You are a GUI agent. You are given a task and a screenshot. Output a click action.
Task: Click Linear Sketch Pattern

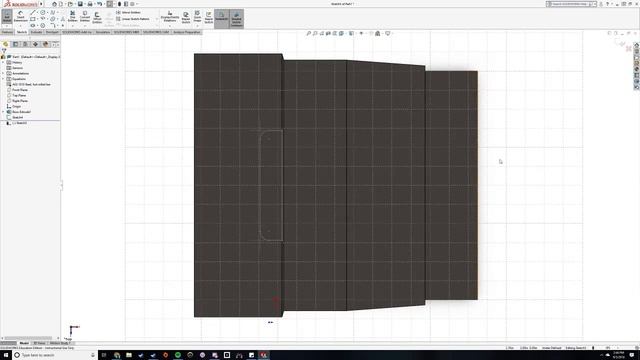133,19
